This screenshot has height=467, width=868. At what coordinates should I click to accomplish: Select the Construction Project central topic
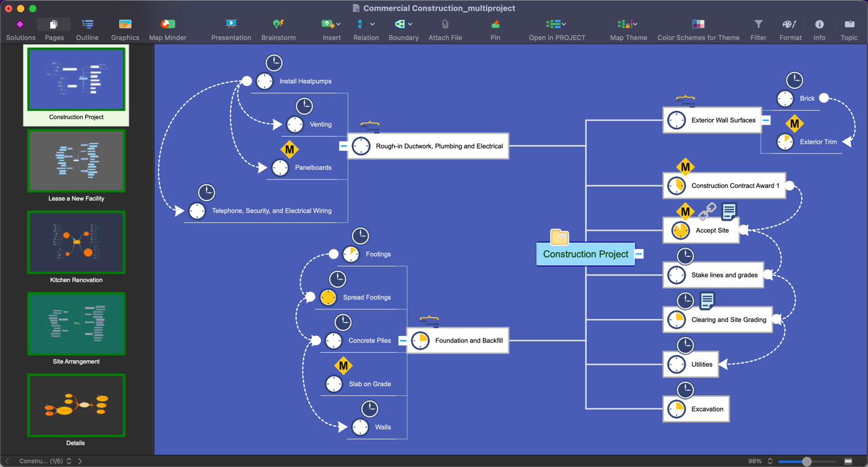586,254
